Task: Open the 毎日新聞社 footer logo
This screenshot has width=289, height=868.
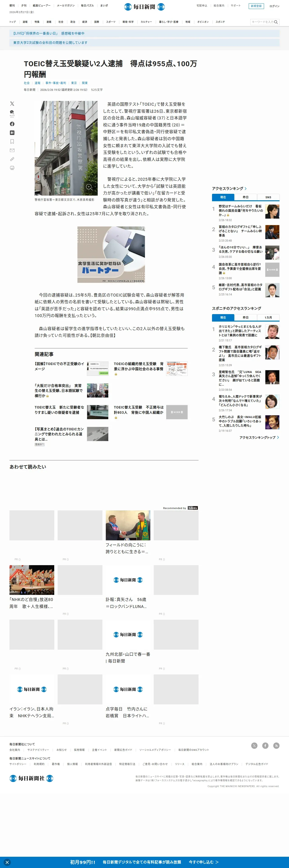Action: coord(31,778)
